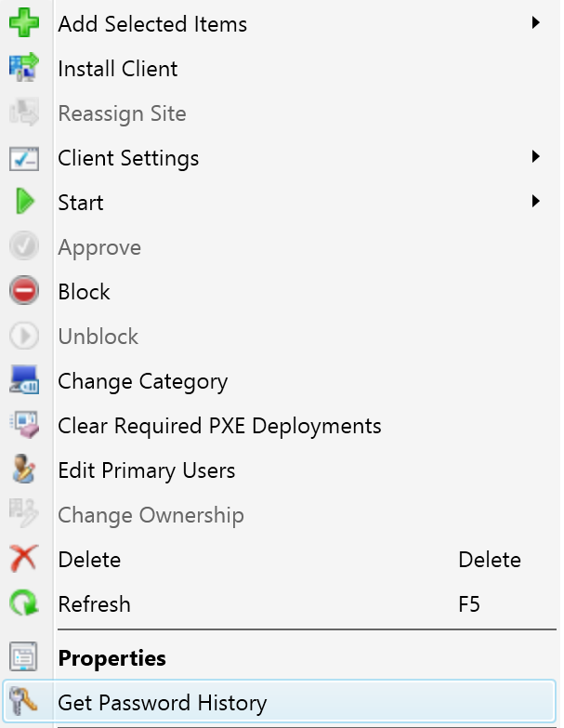Choose Edit Primary Users option
The image size is (564, 728).
[x=147, y=470]
